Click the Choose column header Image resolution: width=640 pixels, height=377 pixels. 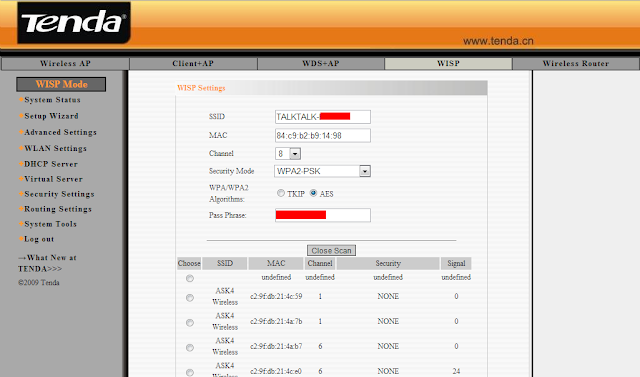point(189,264)
